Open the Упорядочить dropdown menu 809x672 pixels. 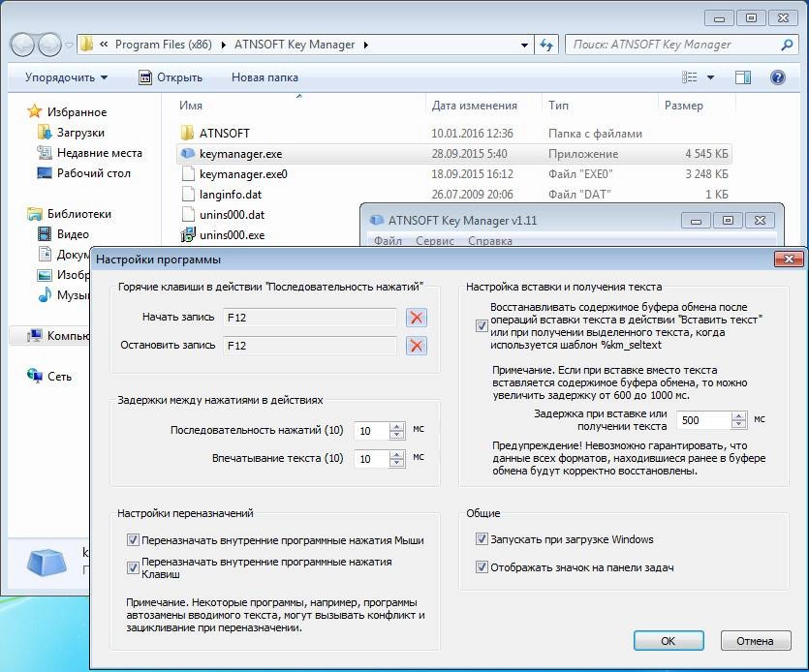tap(66, 77)
